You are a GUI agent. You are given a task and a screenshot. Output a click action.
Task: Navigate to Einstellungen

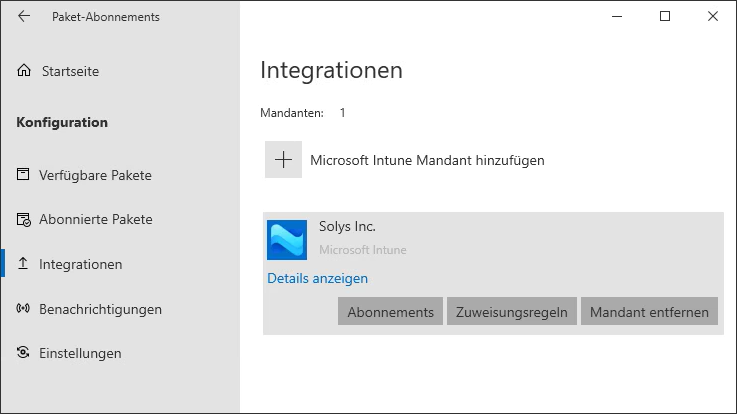[80, 353]
